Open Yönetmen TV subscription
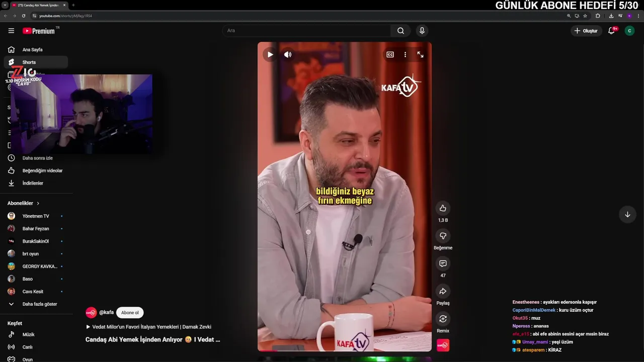The height and width of the screenshot is (362, 644). coord(36,216)
